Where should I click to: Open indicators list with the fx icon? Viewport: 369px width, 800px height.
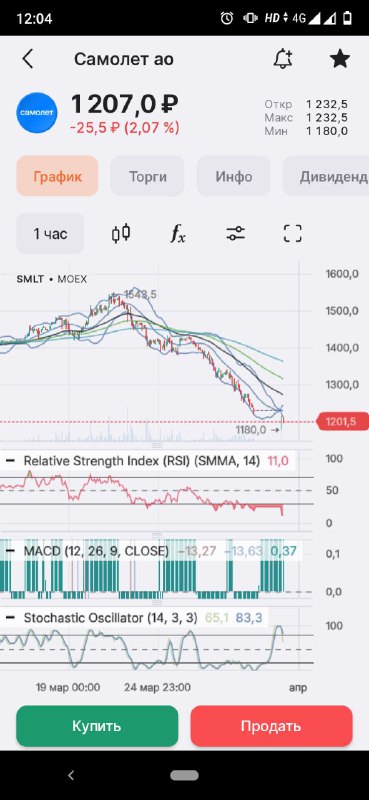178,234
